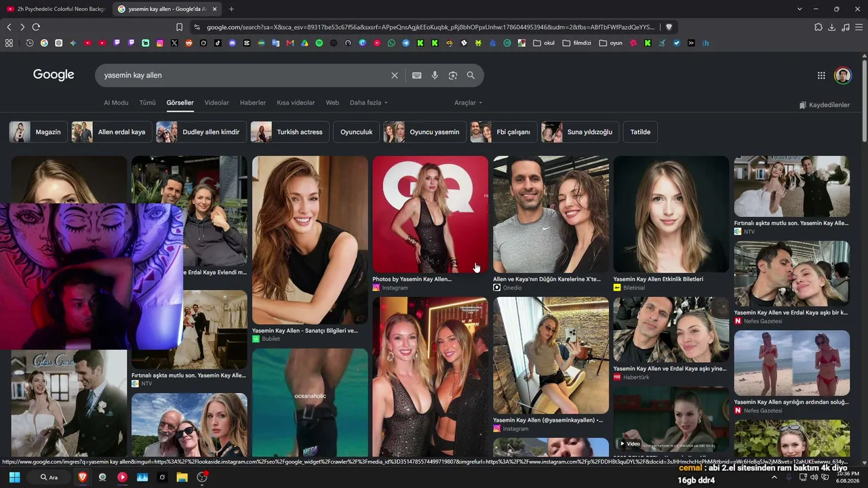Open Google account profile picture
868x488 pixels.
pos(843,75)
